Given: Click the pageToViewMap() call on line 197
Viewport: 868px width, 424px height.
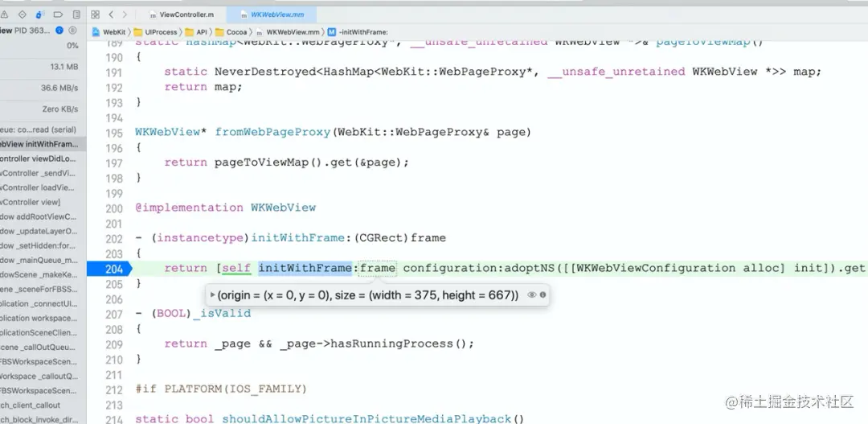Looking at the screenshot, I should tap(265, 163).
